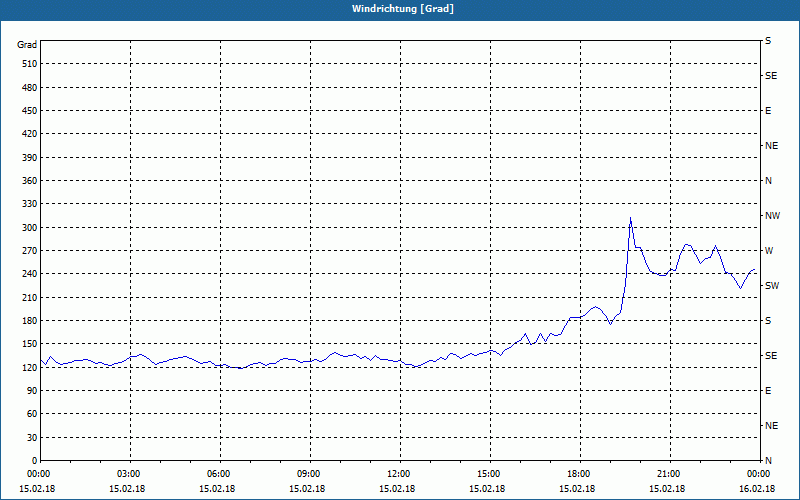800x500 pixels.
Task: Click the 15.02.18 date under 12:00
Action: pos(397,488)
